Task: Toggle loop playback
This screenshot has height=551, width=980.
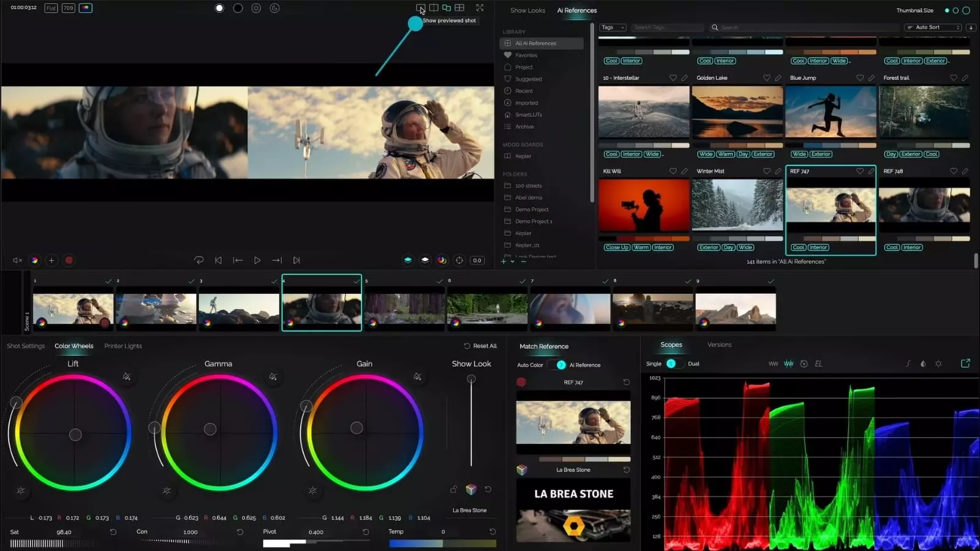Action: pyautogui.click(x=199, y=260)
